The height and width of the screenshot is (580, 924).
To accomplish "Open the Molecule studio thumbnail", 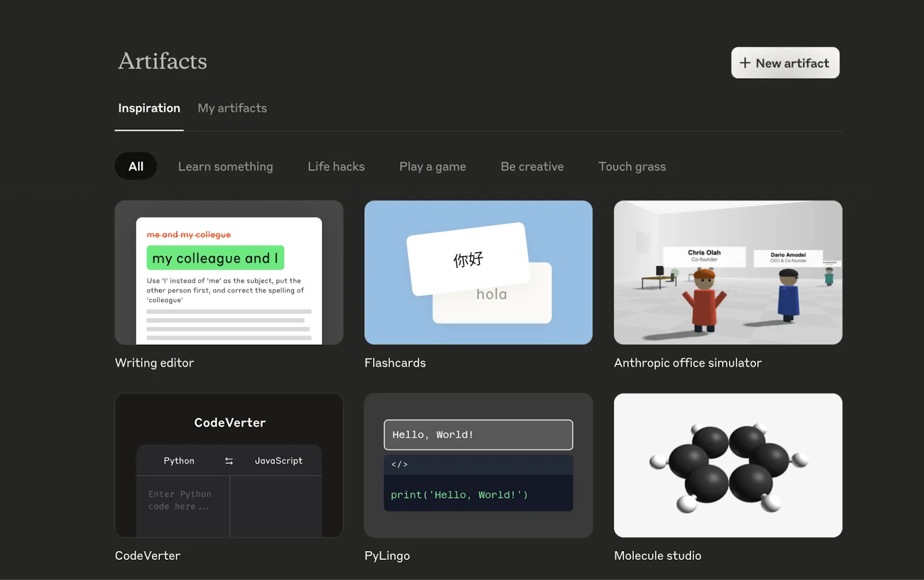I will pyautogui.click(x=728, y=466).
